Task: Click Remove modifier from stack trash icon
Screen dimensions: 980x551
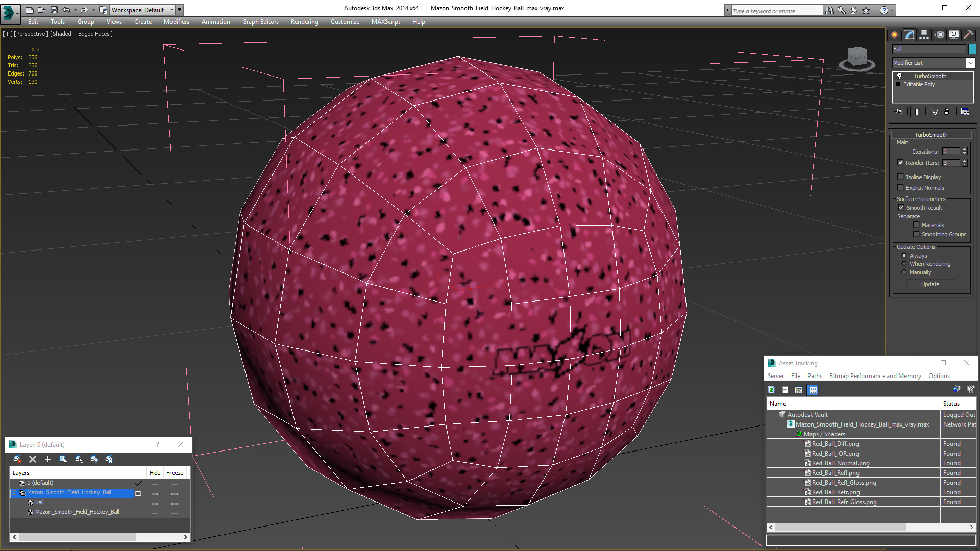Action: (x=947, y=112)
